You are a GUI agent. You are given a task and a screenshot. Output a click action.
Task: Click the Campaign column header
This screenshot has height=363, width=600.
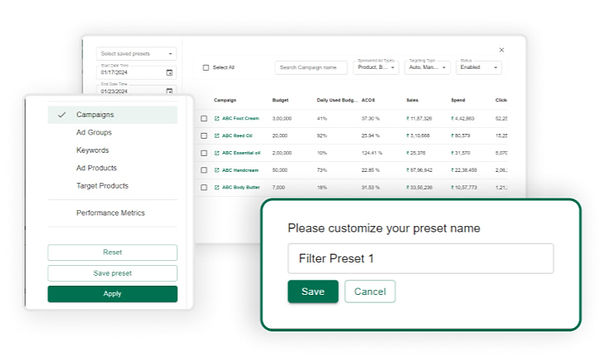[225, 100]
